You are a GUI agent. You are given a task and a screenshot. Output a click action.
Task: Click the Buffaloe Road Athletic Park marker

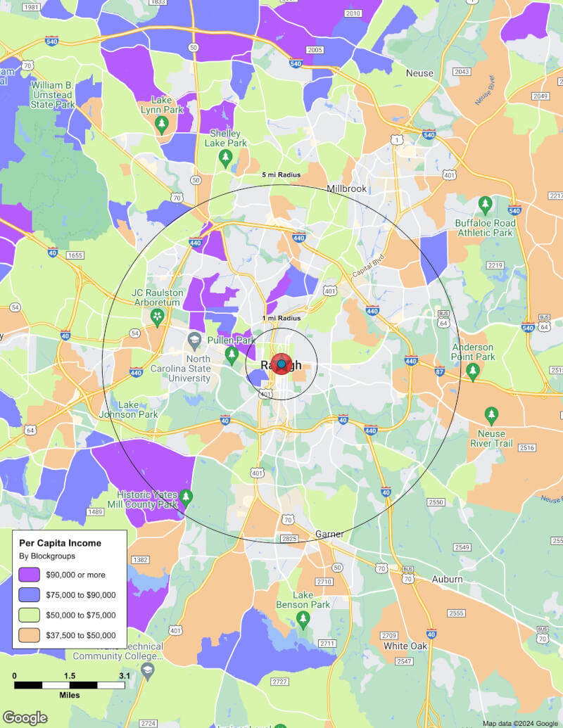pos(485,205)
